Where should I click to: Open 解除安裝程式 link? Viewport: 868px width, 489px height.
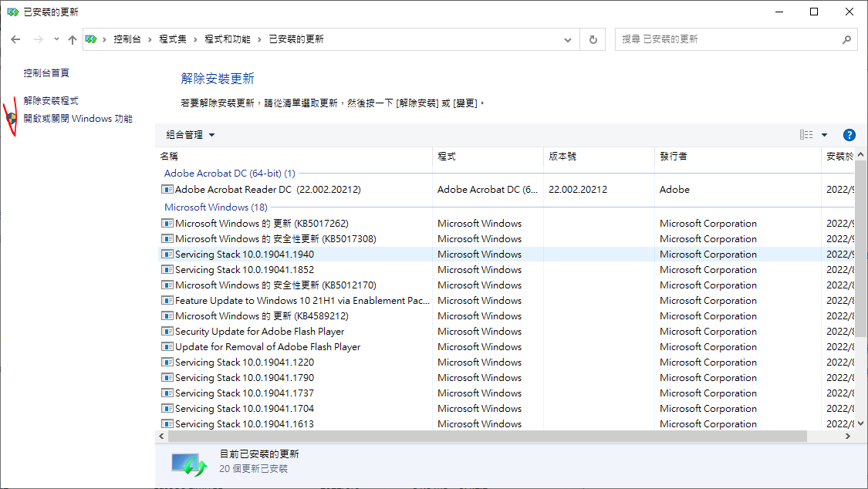point(51,101)
